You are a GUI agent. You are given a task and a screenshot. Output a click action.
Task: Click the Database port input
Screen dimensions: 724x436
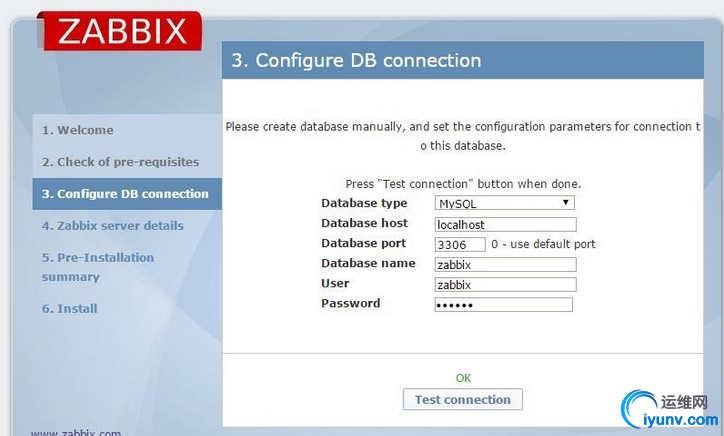(x=460, y=244)
